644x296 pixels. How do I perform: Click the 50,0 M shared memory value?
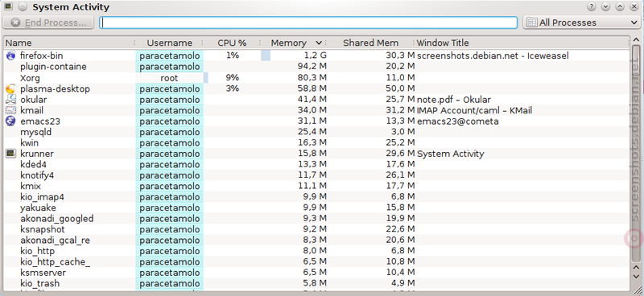click(x=400, y=88)
